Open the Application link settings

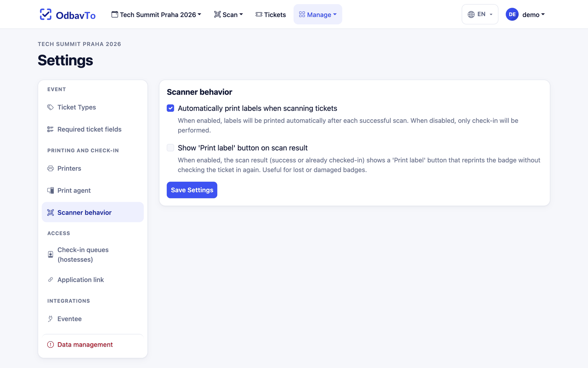click(93, 280)
